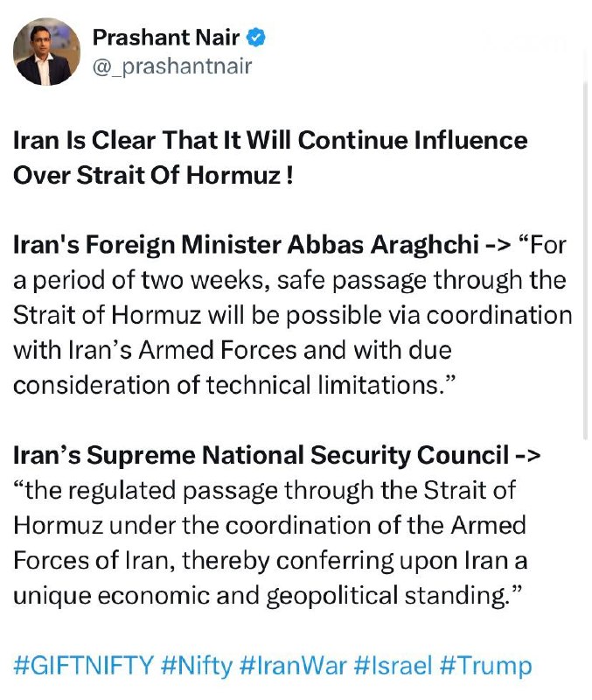Screen dimensions: 592x700
Task: Click the headline line ending "Continue Influence"
Action: coord(270,140)
